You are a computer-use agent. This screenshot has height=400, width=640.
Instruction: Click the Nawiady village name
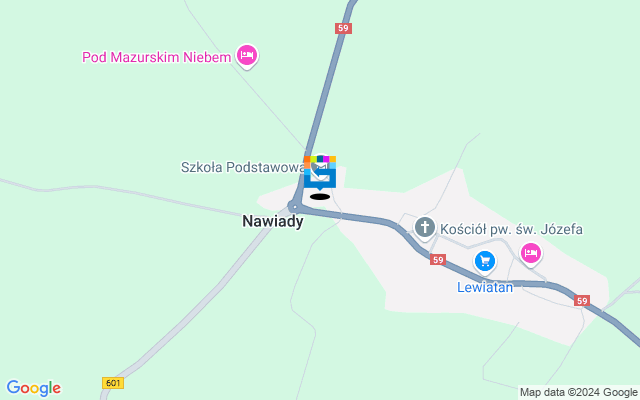[273, 221]
